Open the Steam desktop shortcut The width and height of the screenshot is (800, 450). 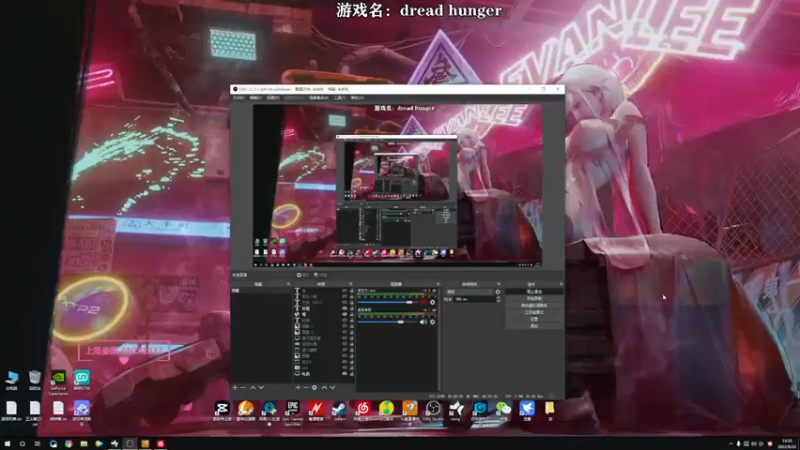tap(339, 411)
